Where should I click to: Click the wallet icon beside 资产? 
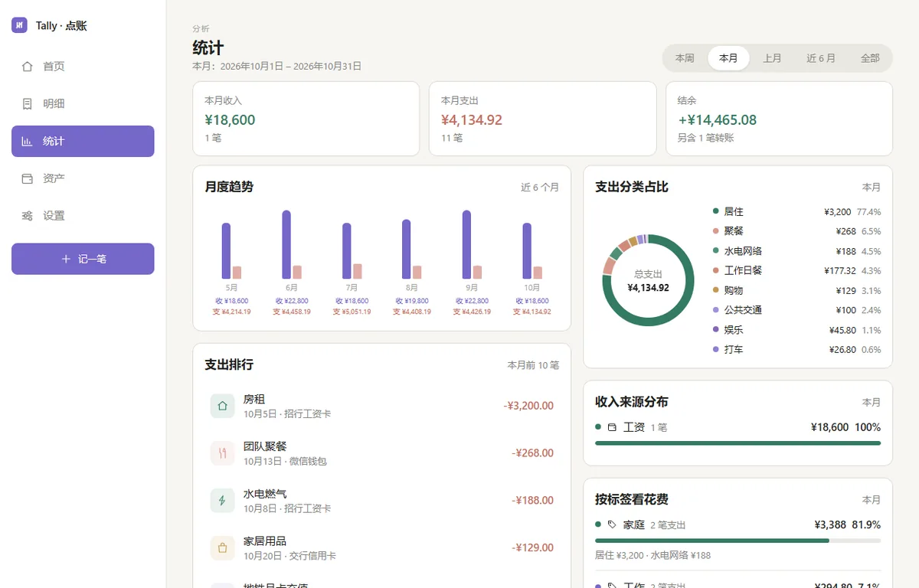click(28, 178)
